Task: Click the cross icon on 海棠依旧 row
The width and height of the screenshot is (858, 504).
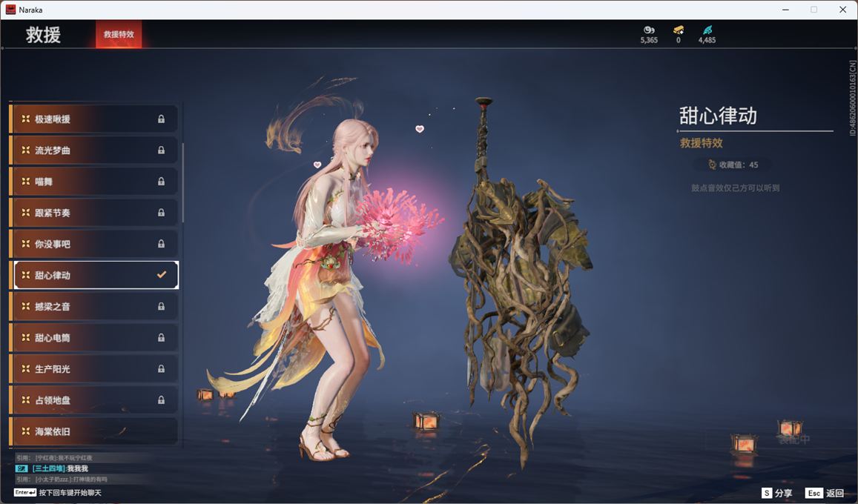Action: coord(26,431)
